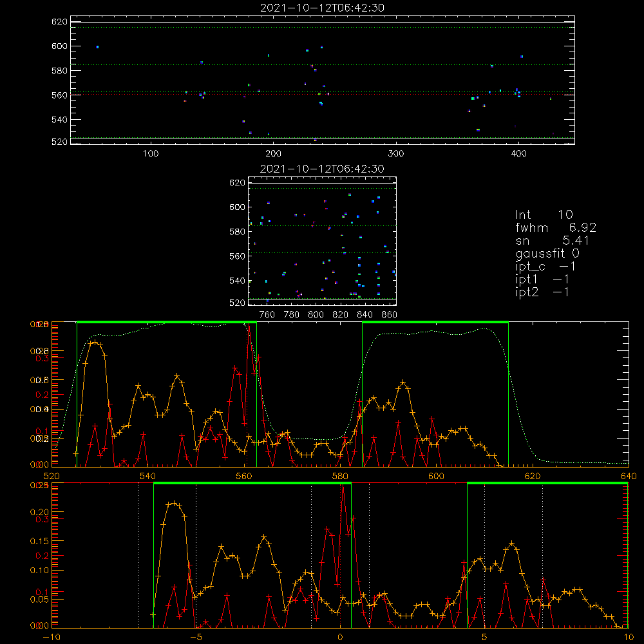This screenshot has width=644, height=644.
Task: Click the bottom plot y-axis label 0.15
Action: click(39, 541)
